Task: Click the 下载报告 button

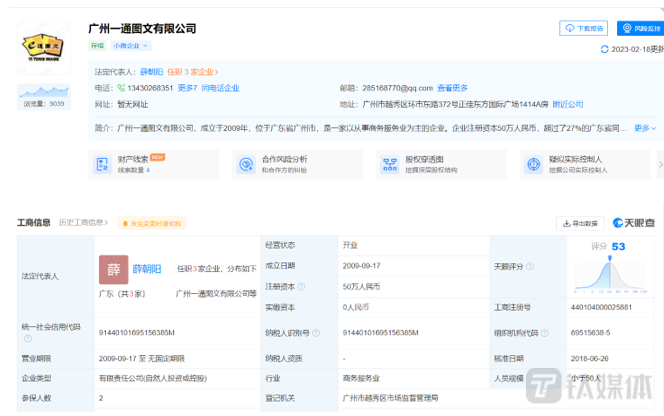Action: [x=586, y=28]
